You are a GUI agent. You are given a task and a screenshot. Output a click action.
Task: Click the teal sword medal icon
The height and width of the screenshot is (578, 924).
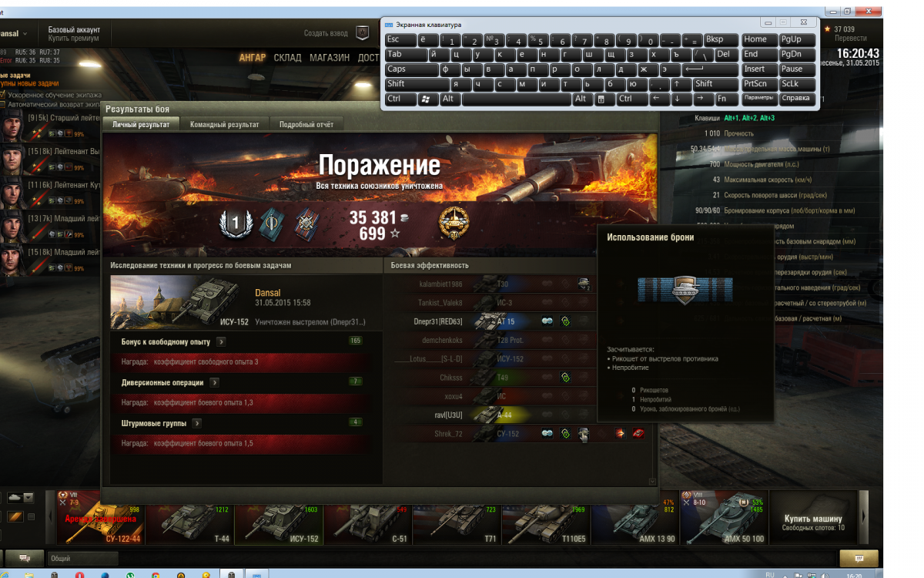(272, 223)
